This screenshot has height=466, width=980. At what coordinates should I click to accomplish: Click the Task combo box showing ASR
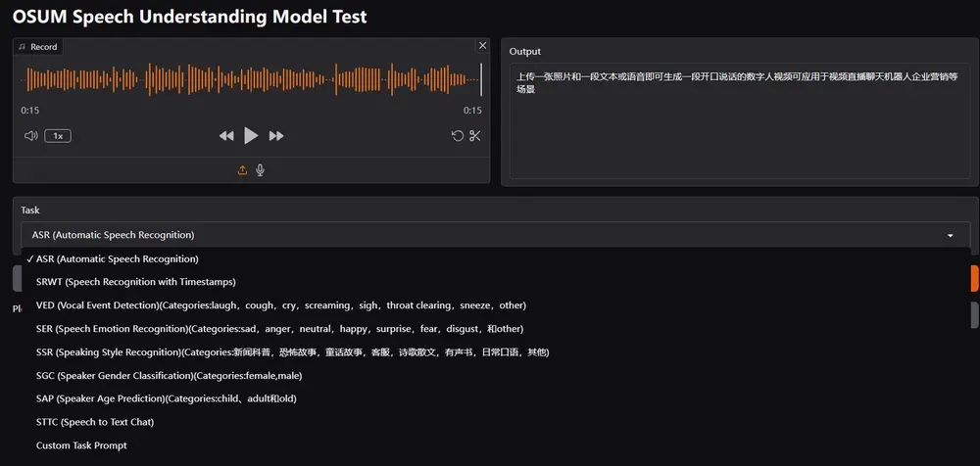(496, 236)
